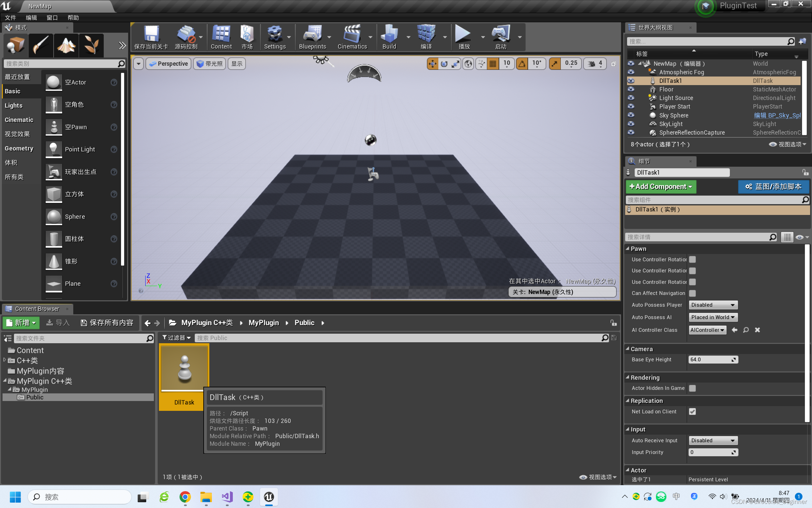The image size is (812, 508).
Task: Adjust the Base Eye Height value field
Action: point(713,359)
